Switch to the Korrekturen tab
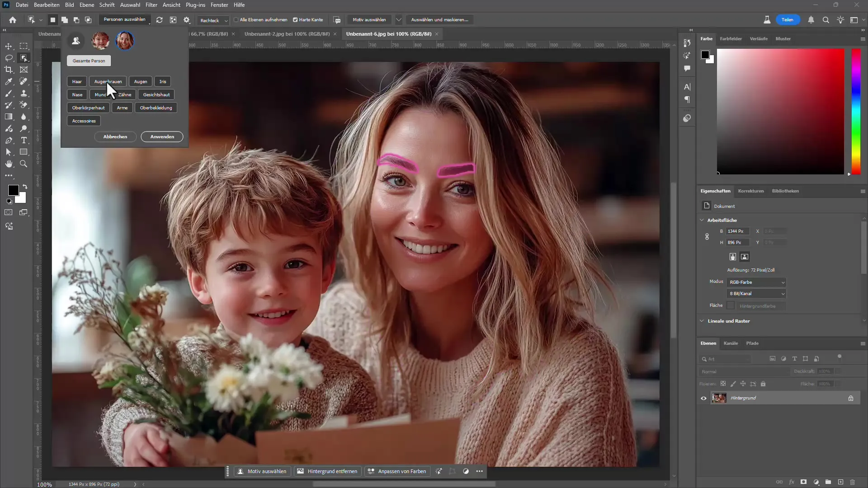This screenshot has width=868, height=488. 750,191
